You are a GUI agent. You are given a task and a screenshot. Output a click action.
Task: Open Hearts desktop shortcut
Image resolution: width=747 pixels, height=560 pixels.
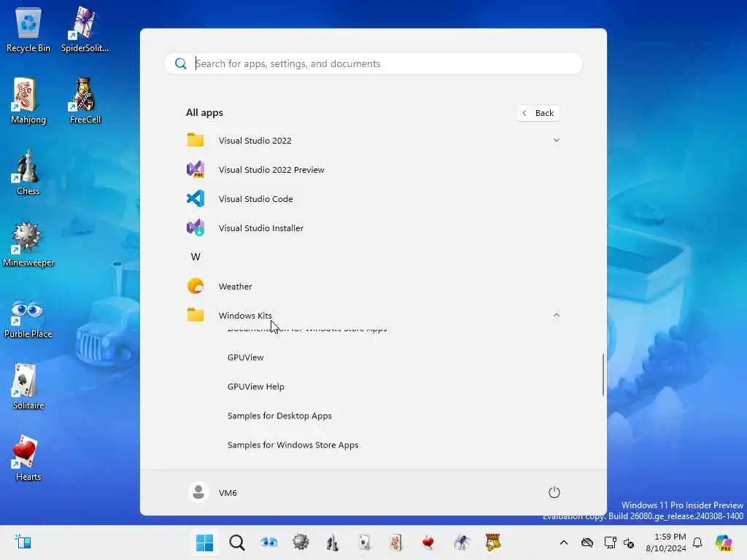click(28, 458)
